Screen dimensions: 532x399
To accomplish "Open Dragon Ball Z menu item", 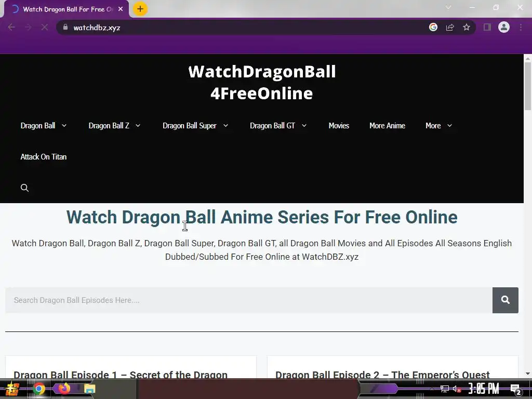I will [109, 126].
